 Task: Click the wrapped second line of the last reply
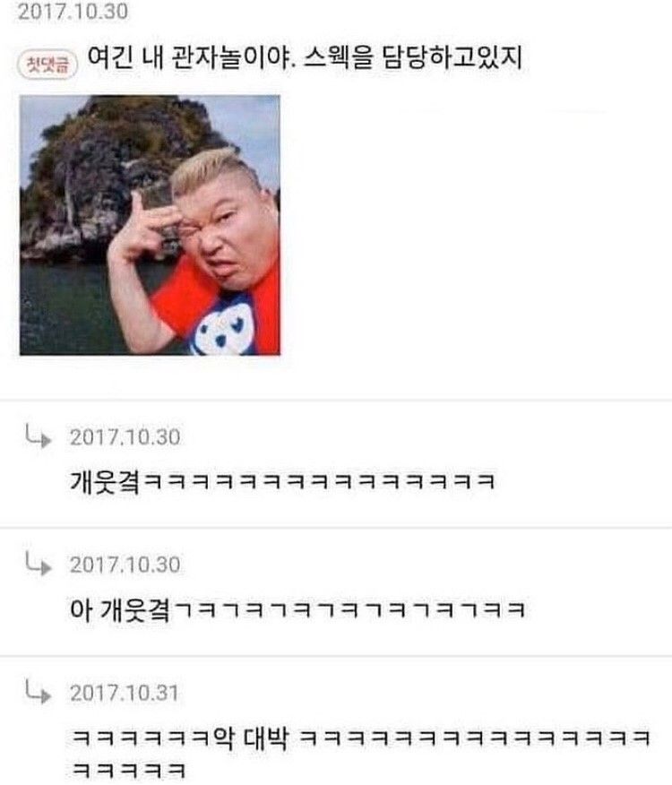point(129,770)
